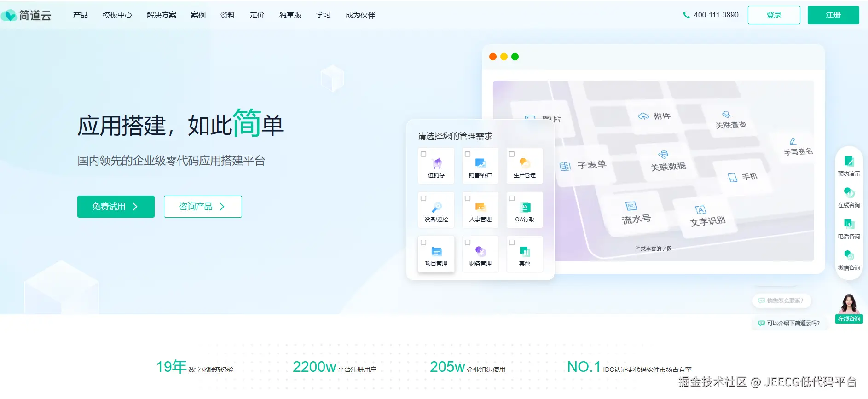Click the 注册 button
868x399 pixels.
coord(833,15)
